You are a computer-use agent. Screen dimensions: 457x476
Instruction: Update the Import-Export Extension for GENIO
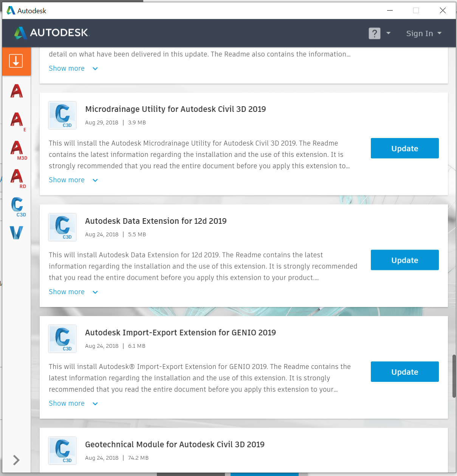coord(404,371)
